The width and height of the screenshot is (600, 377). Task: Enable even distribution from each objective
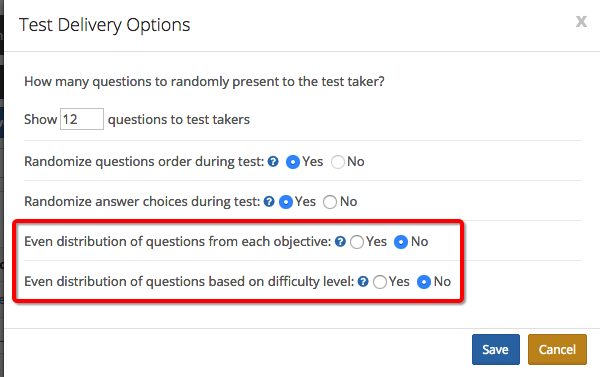[x=357, y=242]
